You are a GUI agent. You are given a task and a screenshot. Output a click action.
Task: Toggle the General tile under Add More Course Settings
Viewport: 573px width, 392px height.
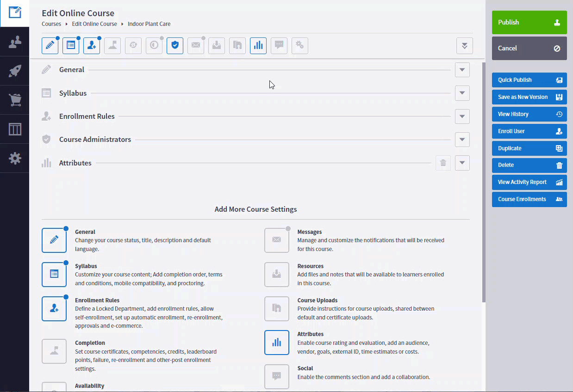tap(54, 240)
